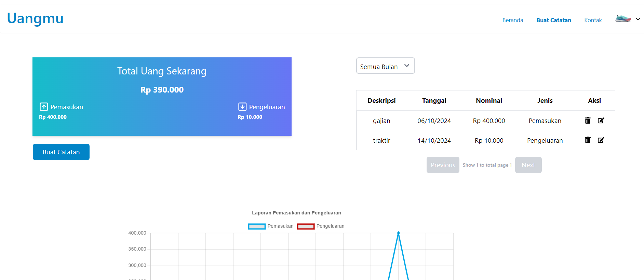
Task: Delete the gajian record with trash icon
Action: (x=588, y=121)
